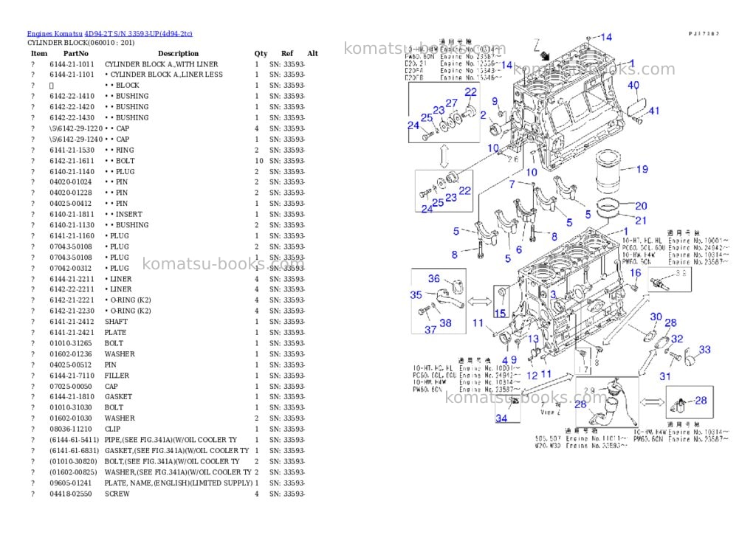Click callout 31 in the diagram
This screenshot has width=756, height=535.
point(665,376)
